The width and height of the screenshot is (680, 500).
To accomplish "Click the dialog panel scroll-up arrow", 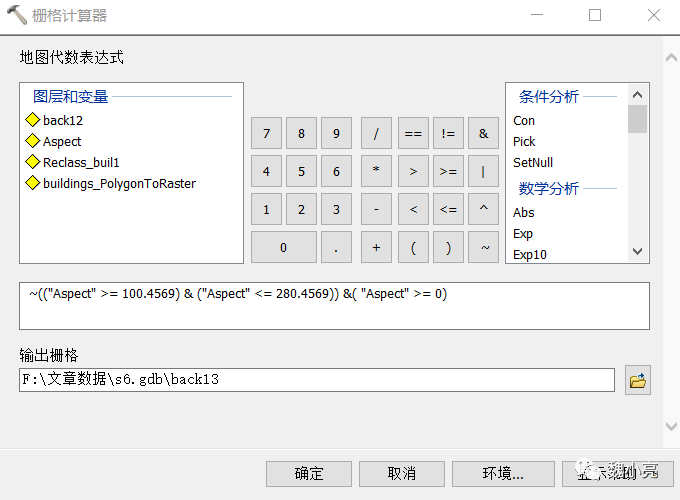I will tap(671, 58).
